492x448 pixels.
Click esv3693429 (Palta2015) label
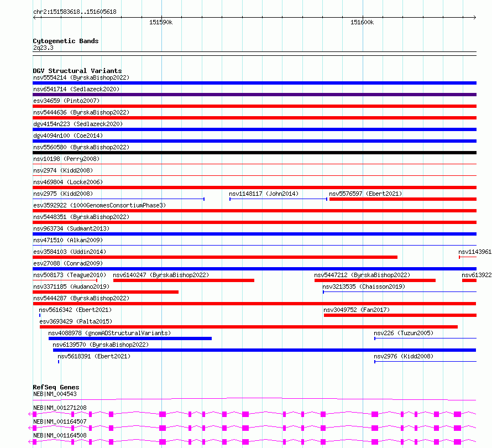point(76,321)
